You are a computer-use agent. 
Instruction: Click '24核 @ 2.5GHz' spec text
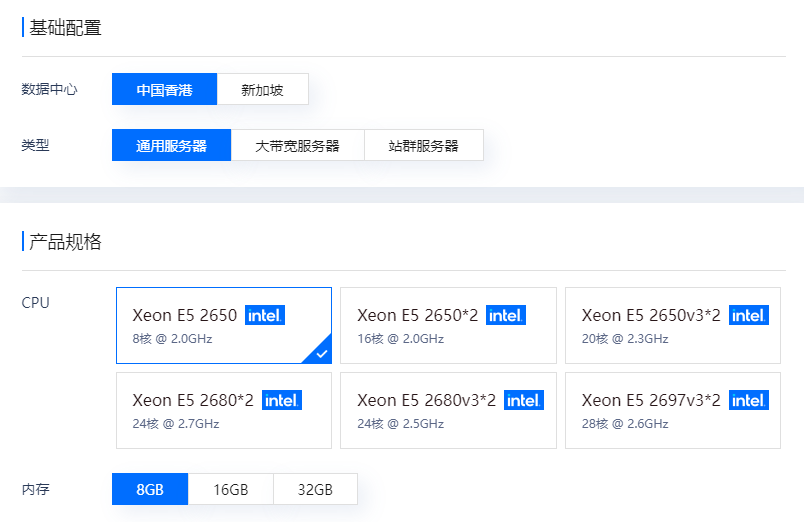click(400, 424)
